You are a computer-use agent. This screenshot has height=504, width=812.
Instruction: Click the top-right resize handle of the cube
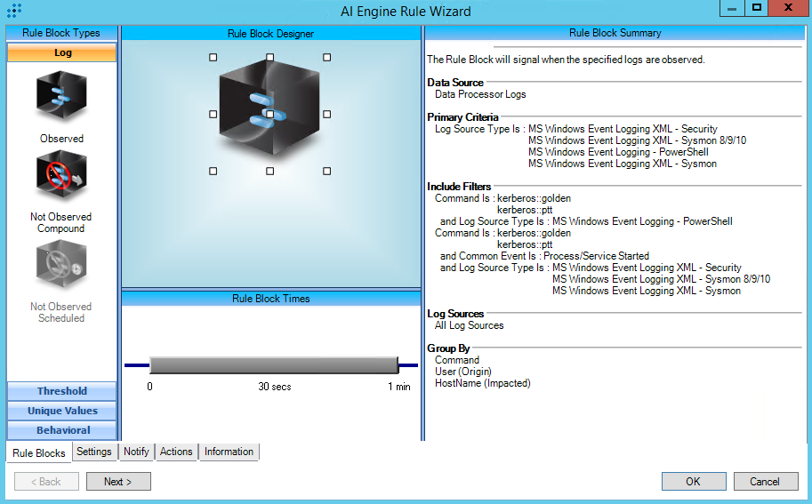pos(326,57)
